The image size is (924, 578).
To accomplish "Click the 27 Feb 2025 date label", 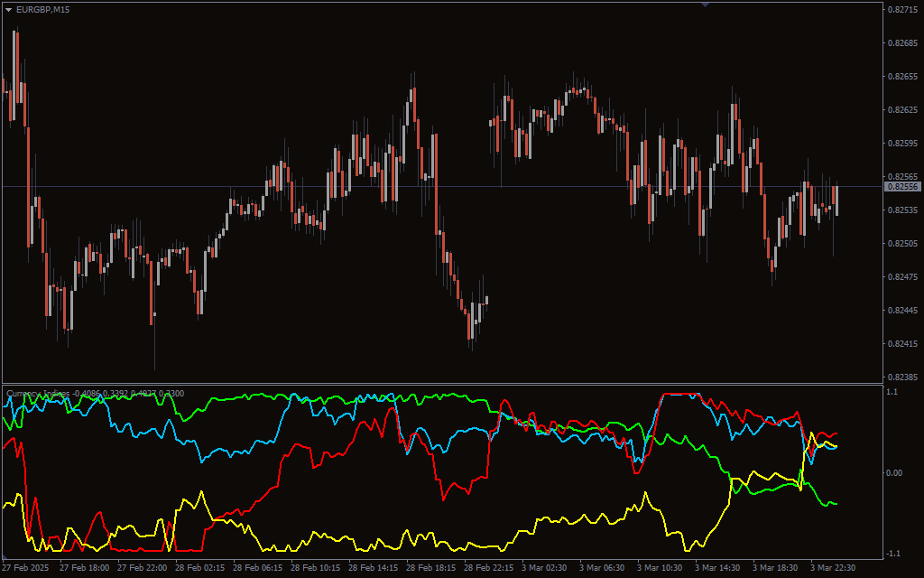I will tap(27, 568).
